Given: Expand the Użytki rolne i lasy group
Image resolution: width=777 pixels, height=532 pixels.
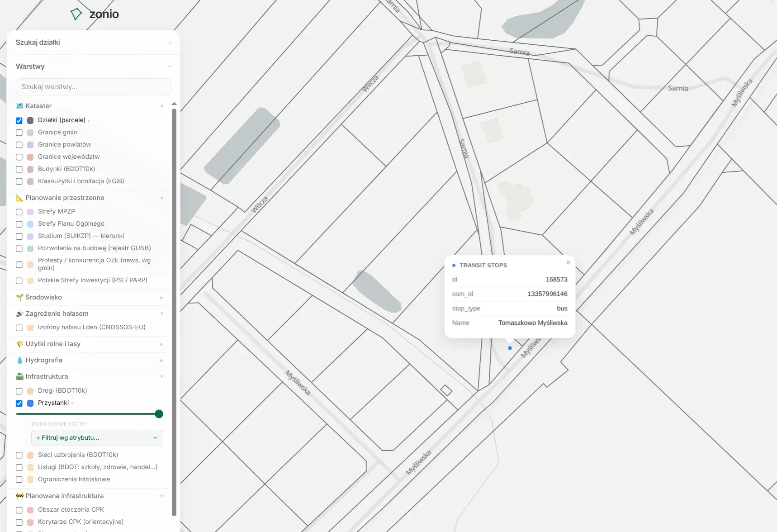Looking at the screenshot, I should tap(90, 344).
